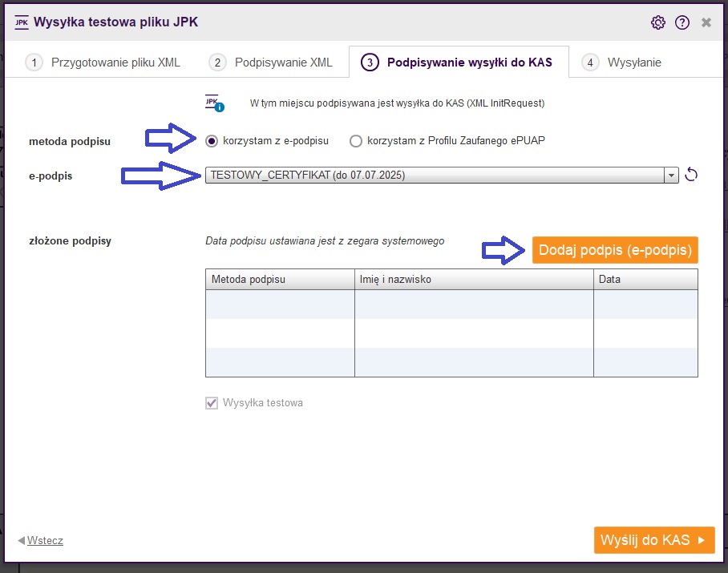Open help with the question mark icon
Screen dimensions: 728x573
(x=682, y=22)
